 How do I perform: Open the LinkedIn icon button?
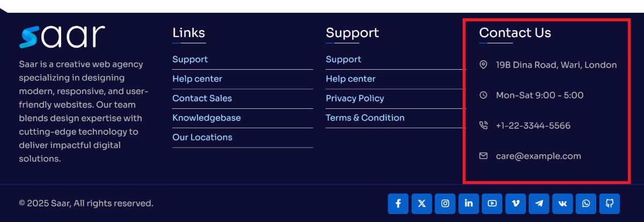(x=469, y=204)
